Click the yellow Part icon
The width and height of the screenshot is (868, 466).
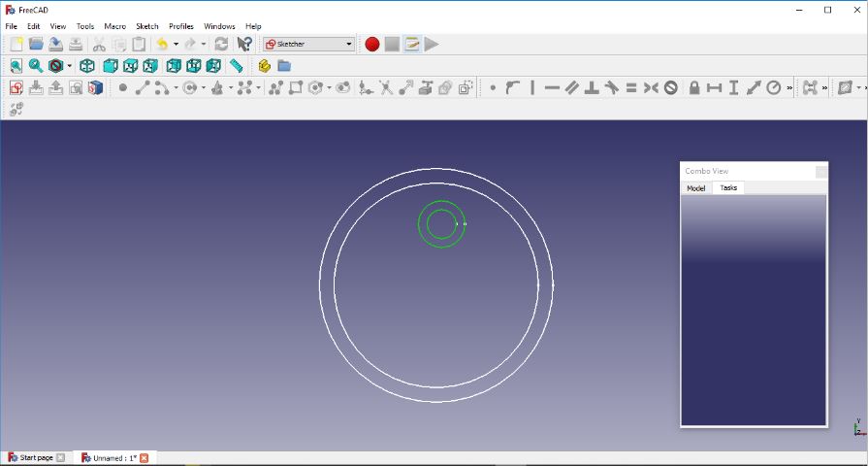(264, 66)
